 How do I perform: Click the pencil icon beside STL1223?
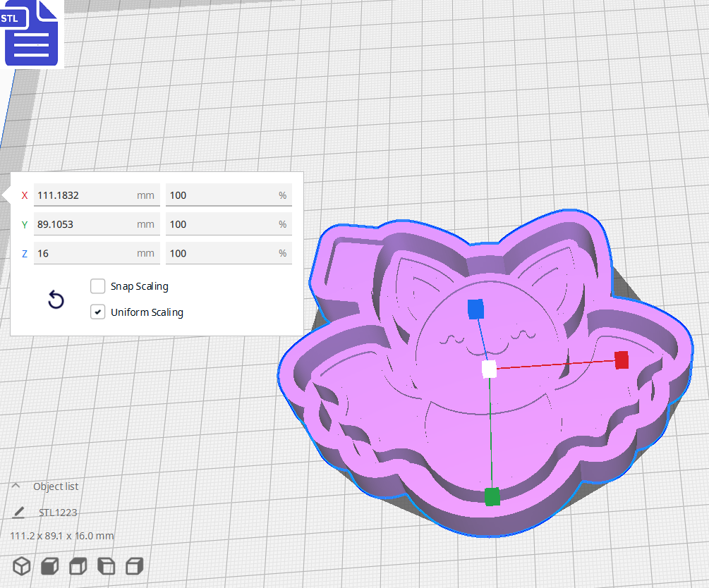pos(18,513)
